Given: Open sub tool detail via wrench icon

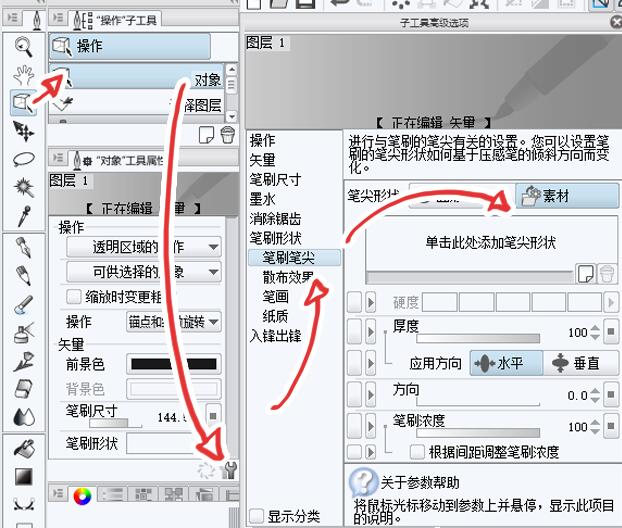Looking at the screenshot, I should (229, 470).
